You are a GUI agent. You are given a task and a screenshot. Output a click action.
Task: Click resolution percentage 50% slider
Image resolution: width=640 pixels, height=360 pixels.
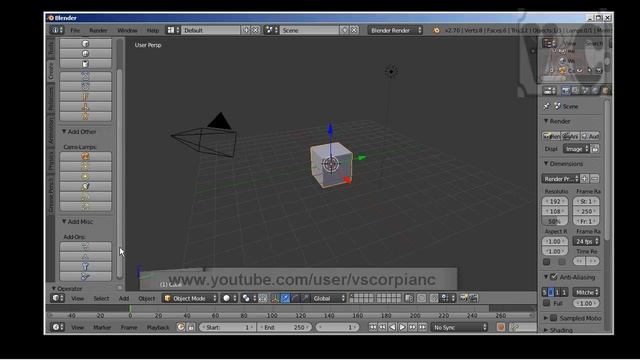click(x=555, y=221)
